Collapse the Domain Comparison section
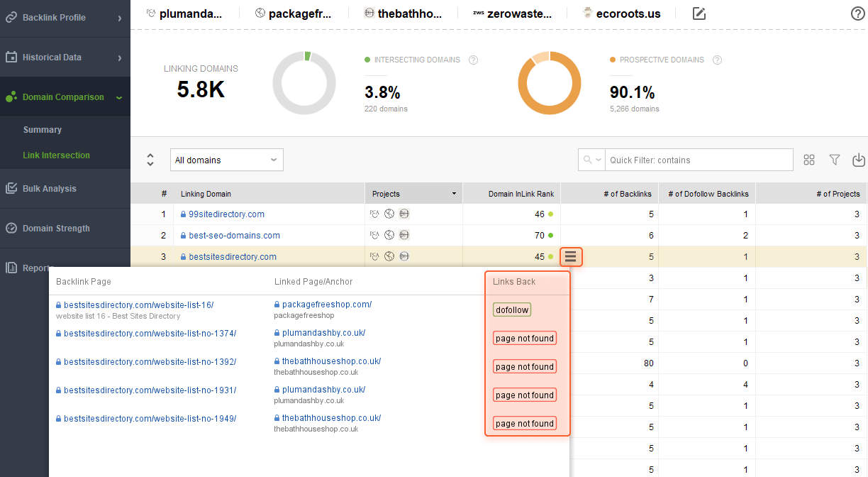 point(65,97)
